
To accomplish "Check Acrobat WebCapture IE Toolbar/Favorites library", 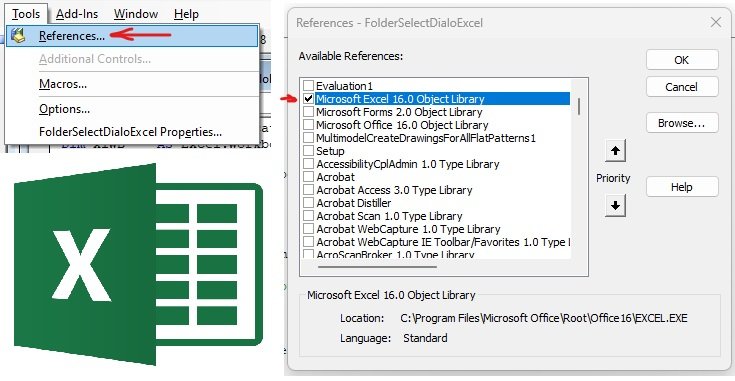I will tap(308, 242).
